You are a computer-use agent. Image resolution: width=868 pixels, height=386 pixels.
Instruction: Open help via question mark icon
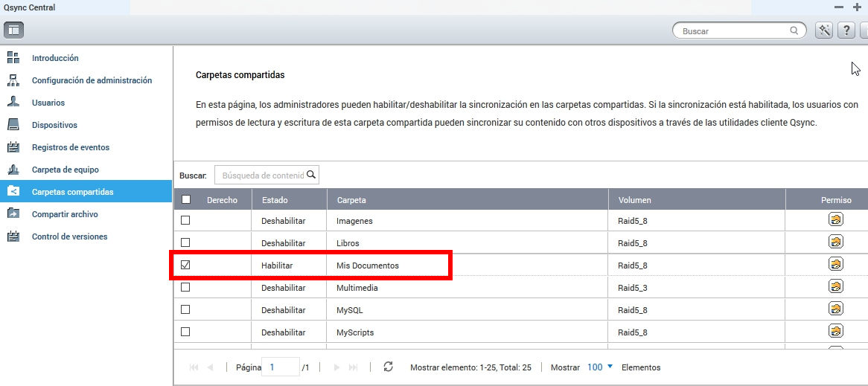tap(846, 30)
